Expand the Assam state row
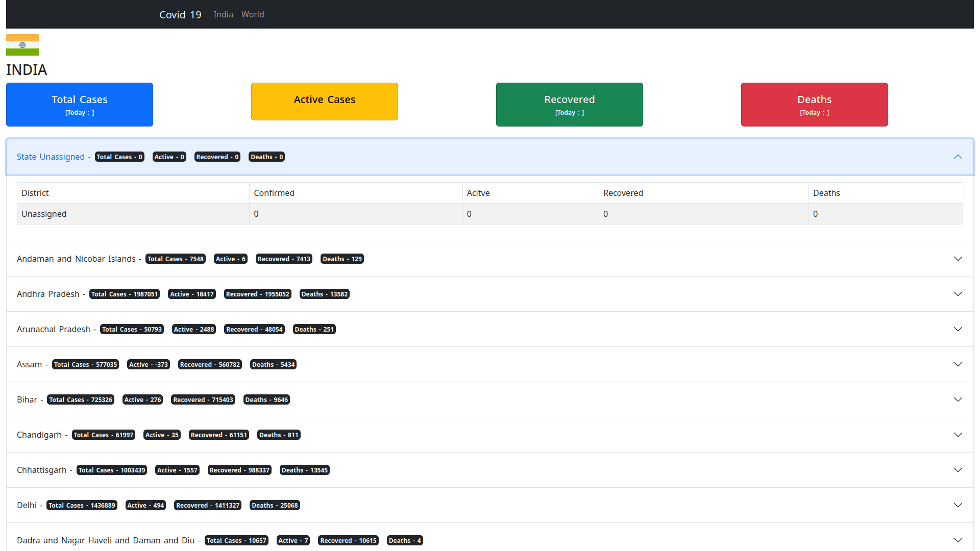 [958, 364]
